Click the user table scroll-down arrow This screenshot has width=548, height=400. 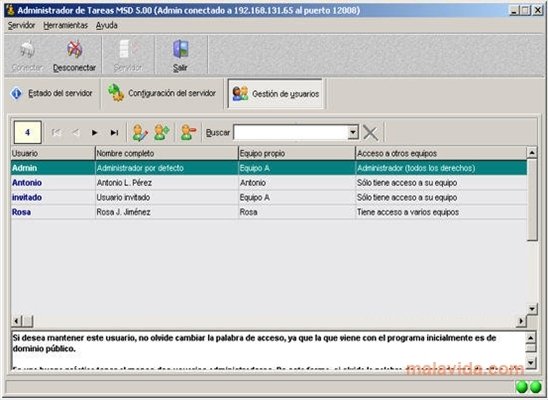[532, 309]
